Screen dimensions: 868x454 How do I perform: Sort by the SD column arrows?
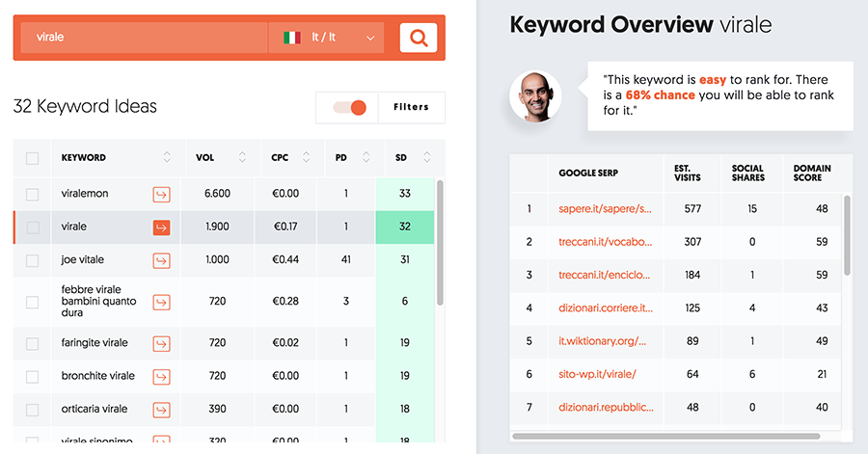[x=426, y=158]
